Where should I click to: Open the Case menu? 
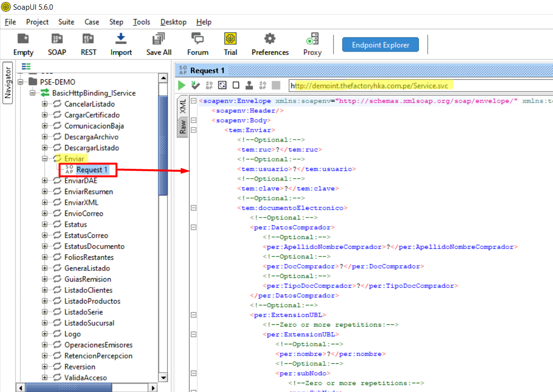pyautogui.click(x=92, y=22)
